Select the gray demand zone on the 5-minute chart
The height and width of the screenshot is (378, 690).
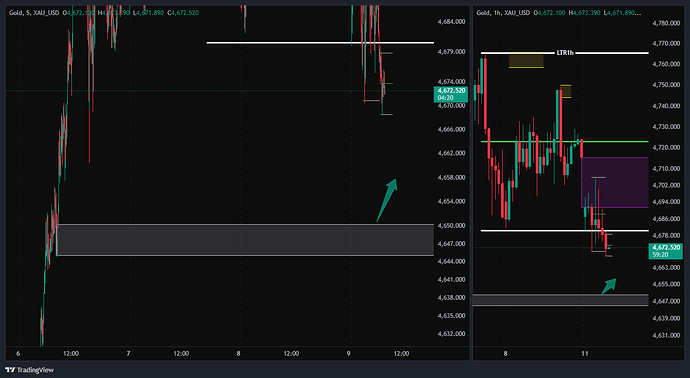(246, 240)
